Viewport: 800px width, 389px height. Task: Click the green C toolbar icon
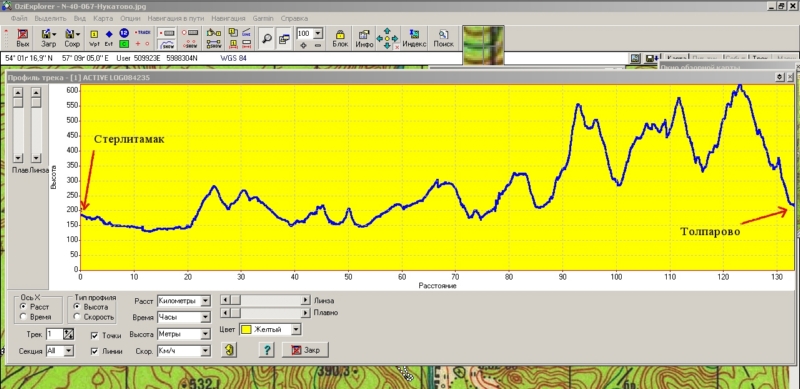click(123, 44)
